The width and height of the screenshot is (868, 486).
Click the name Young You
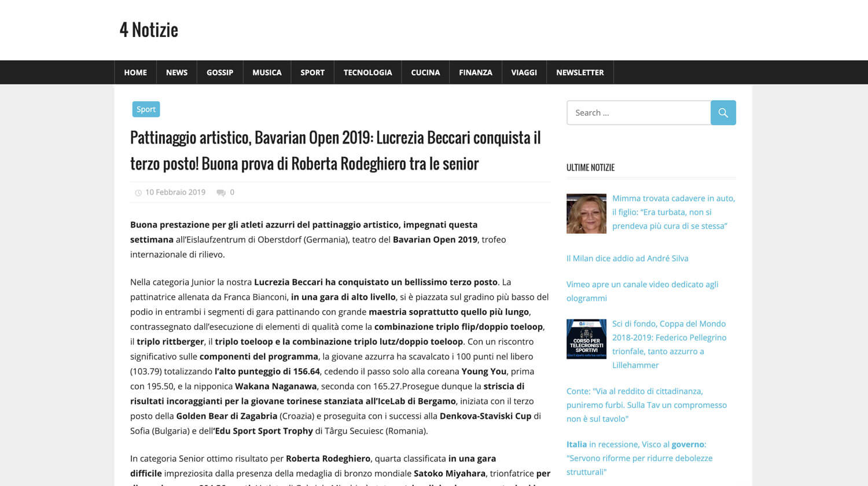point(484,371)
